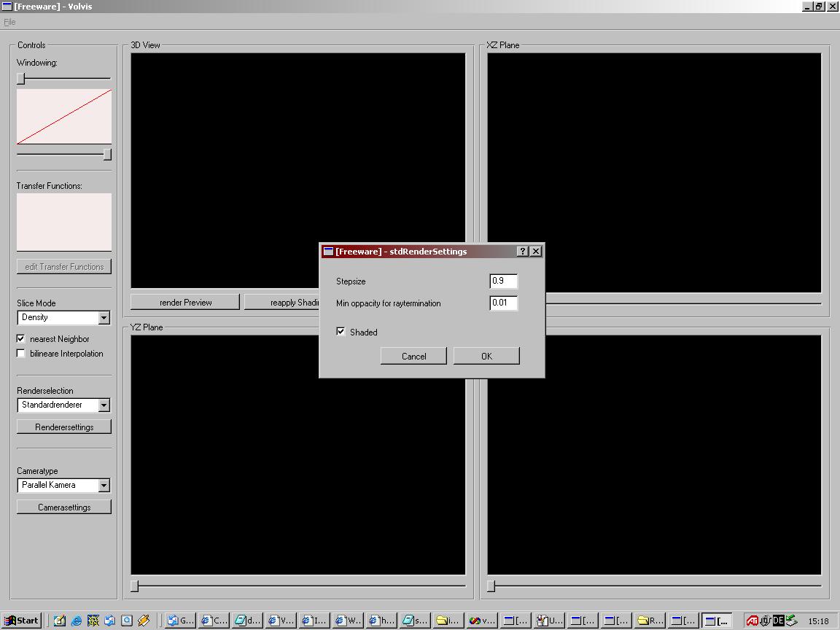
Task: Click the DE language indicator in tray
Action: coord(778,621)
